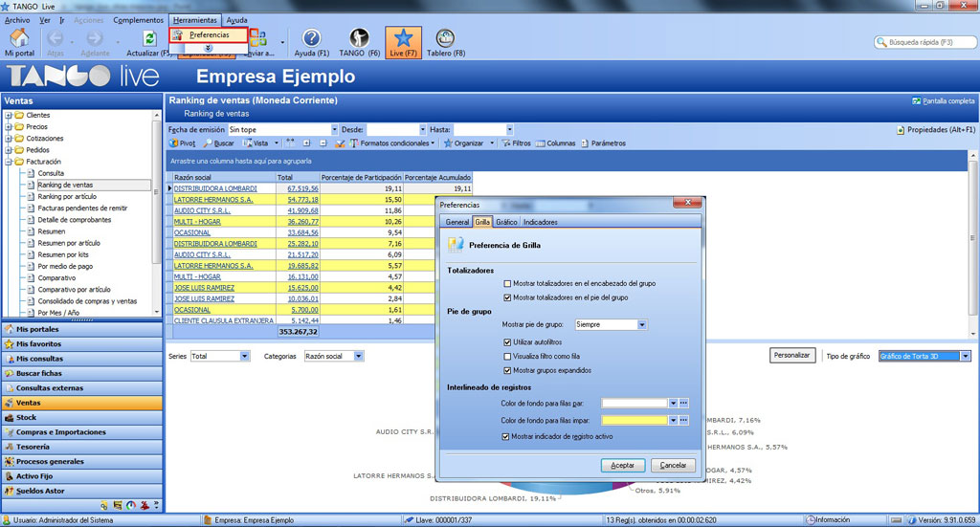Toggle Mostrar grupos expandidos checkbox

pos(507,370)
